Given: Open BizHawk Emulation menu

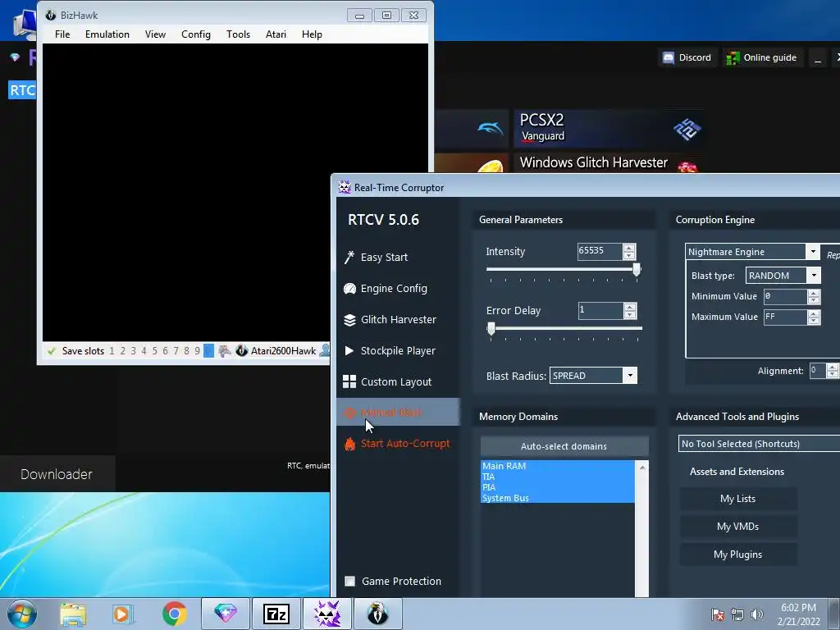Looking at the screenshot, I should click(107, 34).
